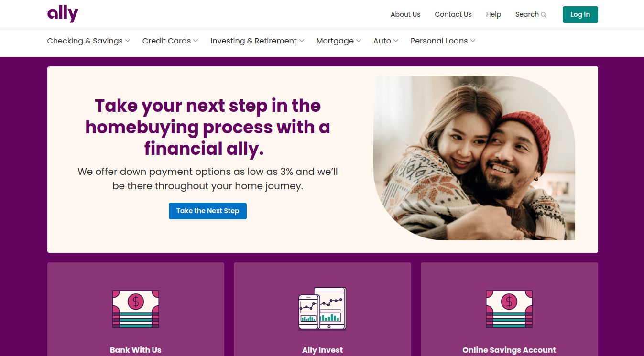The height and width of the screenshot is (356, 644).
Task: Open the About Us page
Action: click(405, 14)
